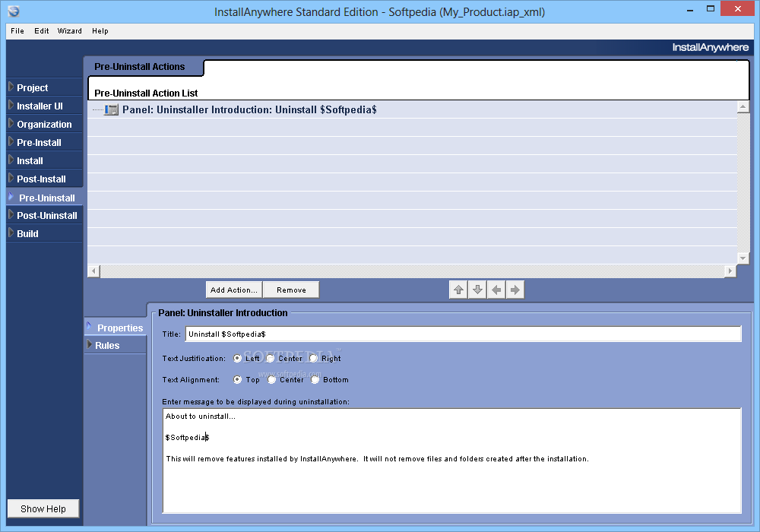Expand the Post-Uninstall section arrow
The height and width of the screenshot is (532, 760).
[x=11, y=214]
